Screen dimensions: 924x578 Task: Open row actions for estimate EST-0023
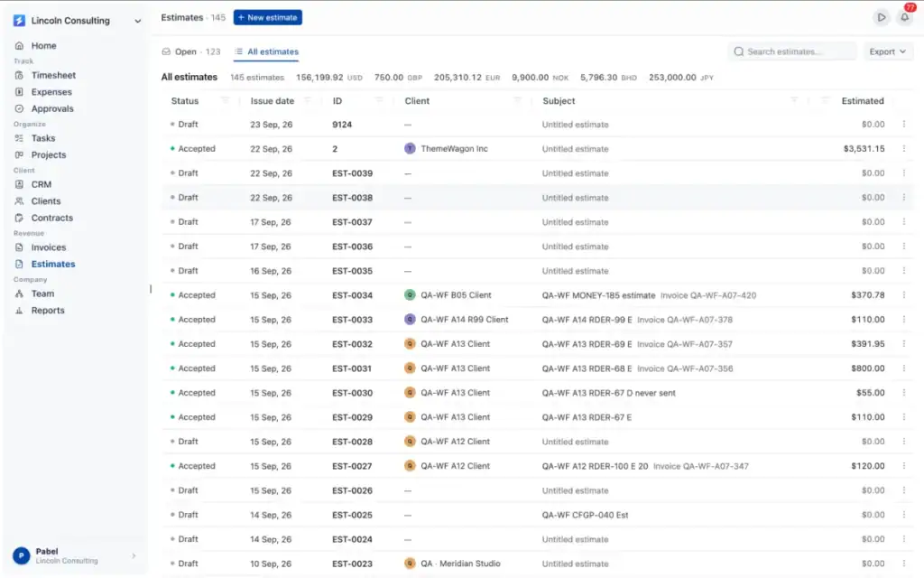[903, 564]
